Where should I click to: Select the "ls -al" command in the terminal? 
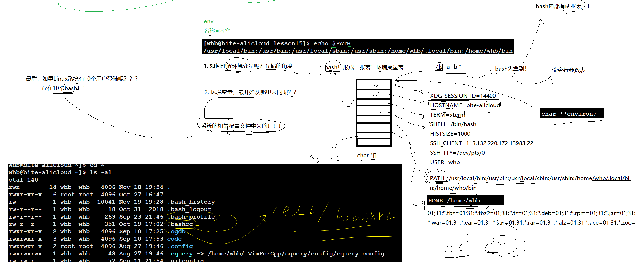pyautogui.click(x=101, y=172)
